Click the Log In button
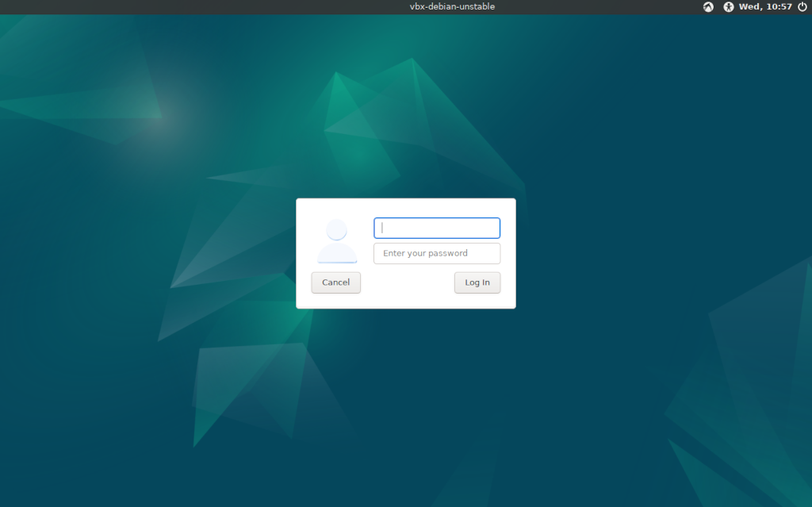 click(477, 282)
